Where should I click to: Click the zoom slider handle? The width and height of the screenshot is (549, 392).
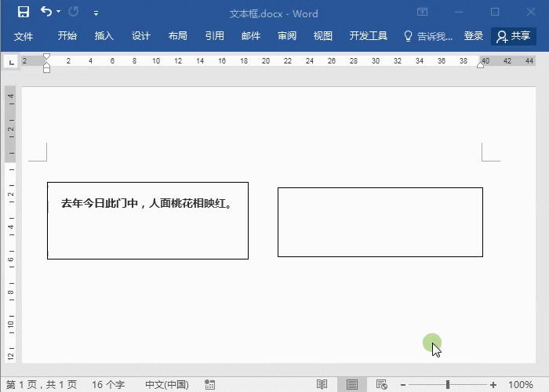448,385
